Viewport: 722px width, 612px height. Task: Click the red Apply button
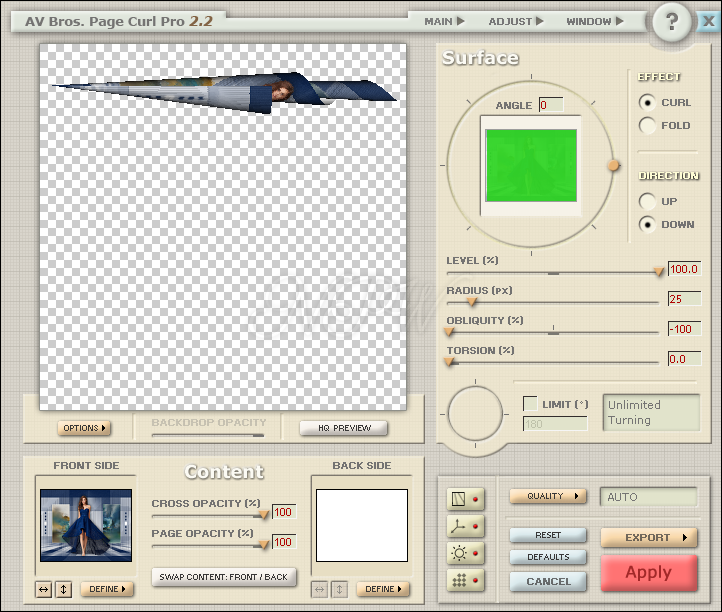649,572
